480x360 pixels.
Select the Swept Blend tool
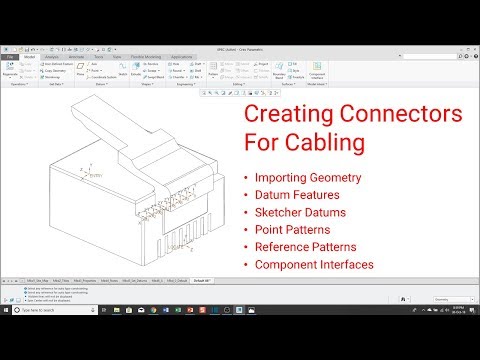pos(154,77)
